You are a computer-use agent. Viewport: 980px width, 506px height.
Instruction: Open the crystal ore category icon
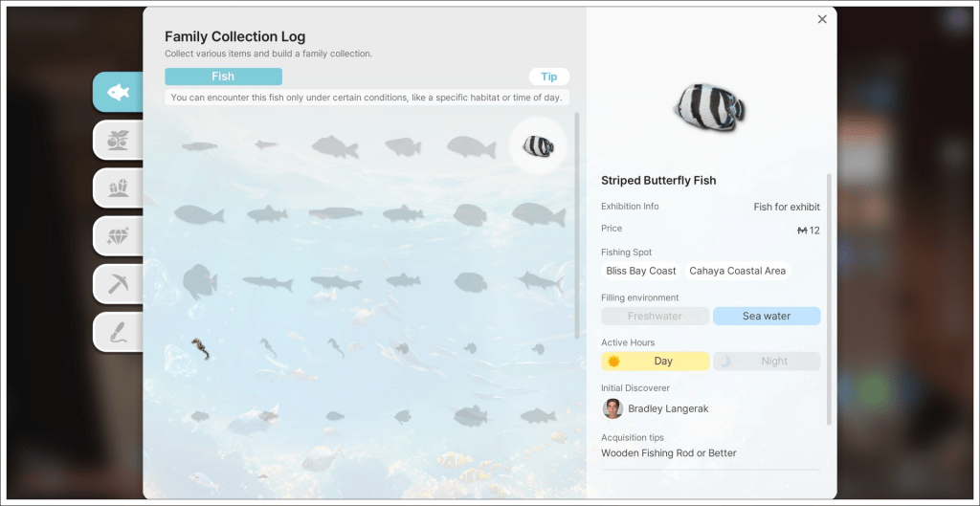118,187
